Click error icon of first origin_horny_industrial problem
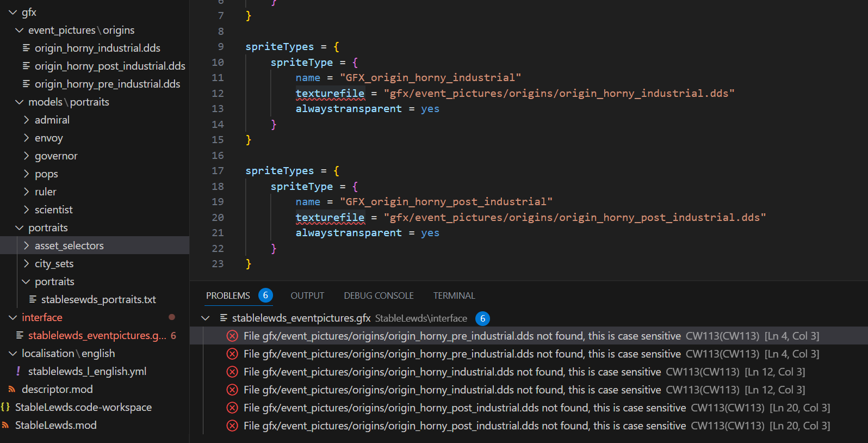This screenshot has height=443, width=868. click(x=232, y=372)
